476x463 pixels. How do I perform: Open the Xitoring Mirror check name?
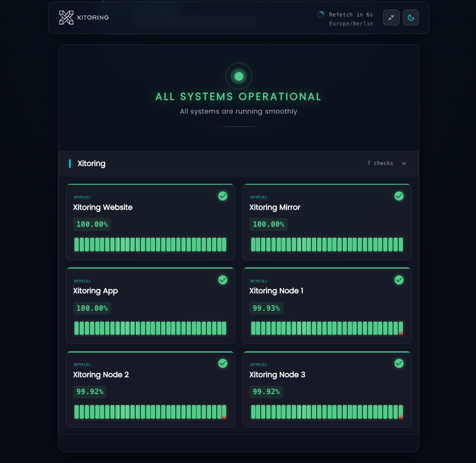click(x=275, y=207)
